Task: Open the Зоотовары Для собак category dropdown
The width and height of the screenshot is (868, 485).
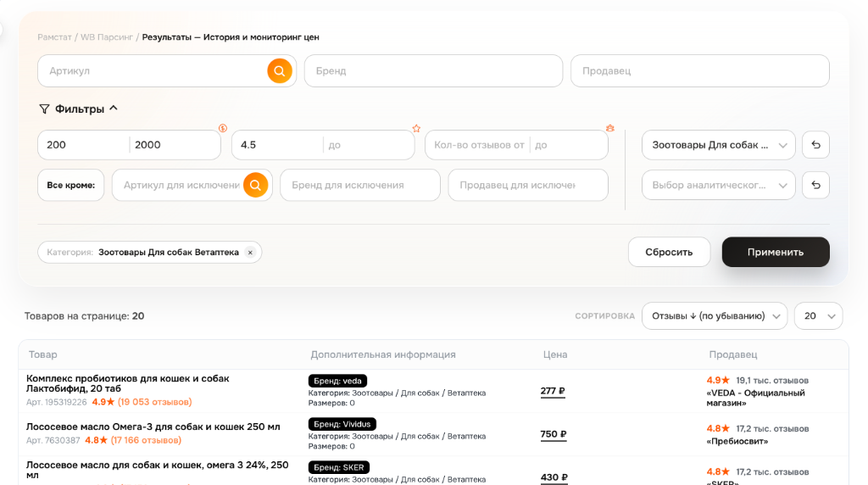Action: coord(719,145)
